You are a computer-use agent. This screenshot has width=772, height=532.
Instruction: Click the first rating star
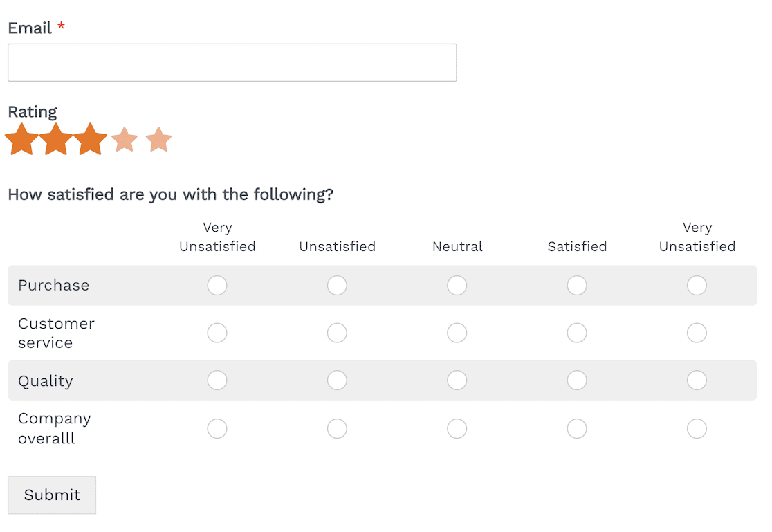point(21,140)
